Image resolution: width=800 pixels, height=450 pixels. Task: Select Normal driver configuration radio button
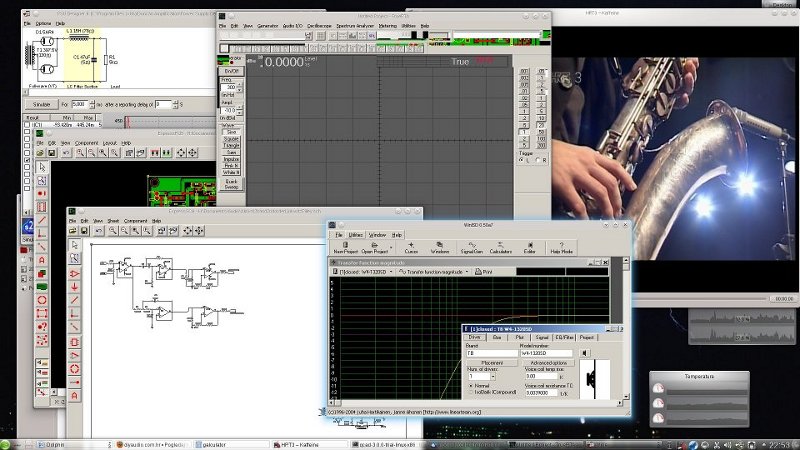pyautogui.click(x=472, y=385)
